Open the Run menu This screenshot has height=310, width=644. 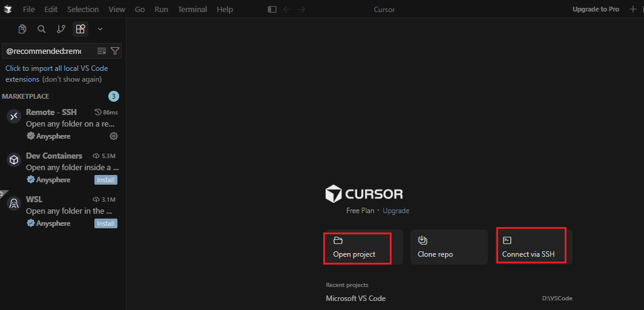tap(162, 9)
